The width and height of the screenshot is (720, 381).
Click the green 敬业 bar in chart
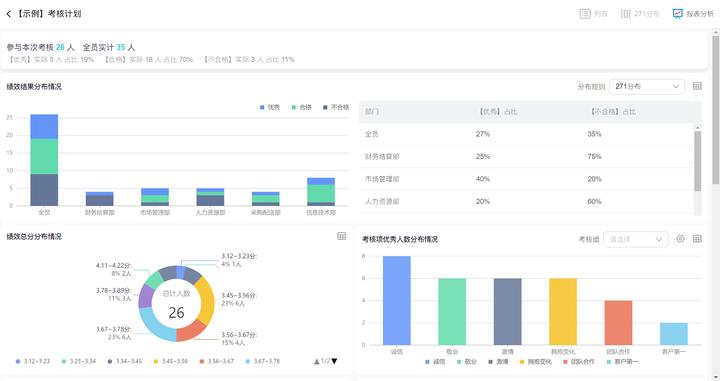452,311
